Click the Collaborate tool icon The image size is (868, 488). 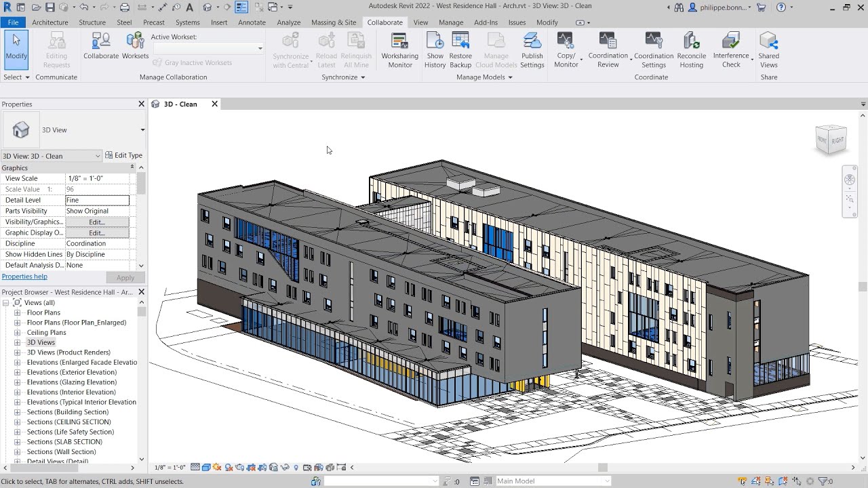[x=101, y=46]
